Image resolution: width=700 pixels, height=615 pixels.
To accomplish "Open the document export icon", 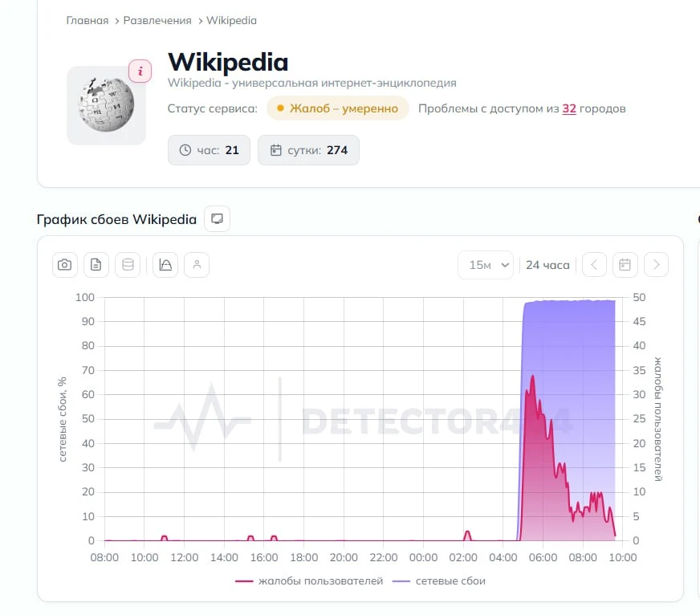I will point(96,265).
